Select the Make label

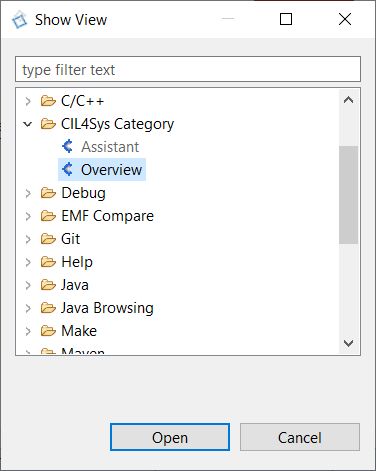[79, 331]
